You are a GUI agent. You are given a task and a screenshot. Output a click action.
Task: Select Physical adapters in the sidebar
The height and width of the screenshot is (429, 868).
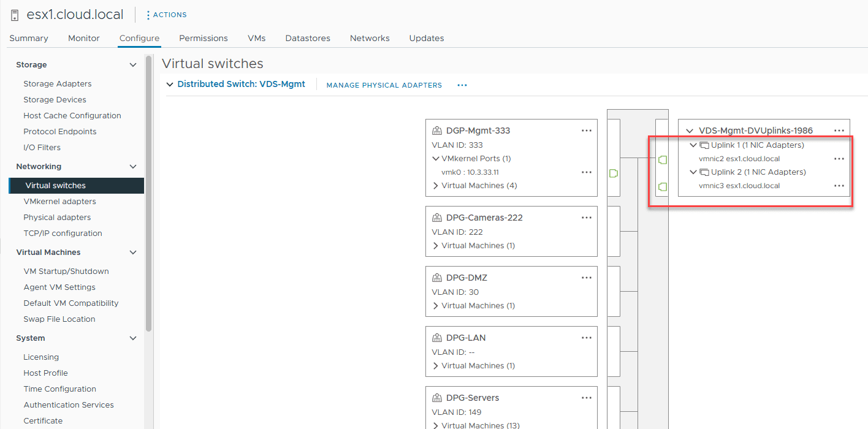coord(57,218)
